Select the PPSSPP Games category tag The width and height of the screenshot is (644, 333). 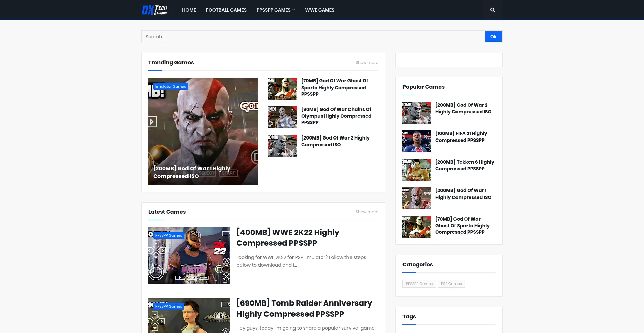(419, 284)
